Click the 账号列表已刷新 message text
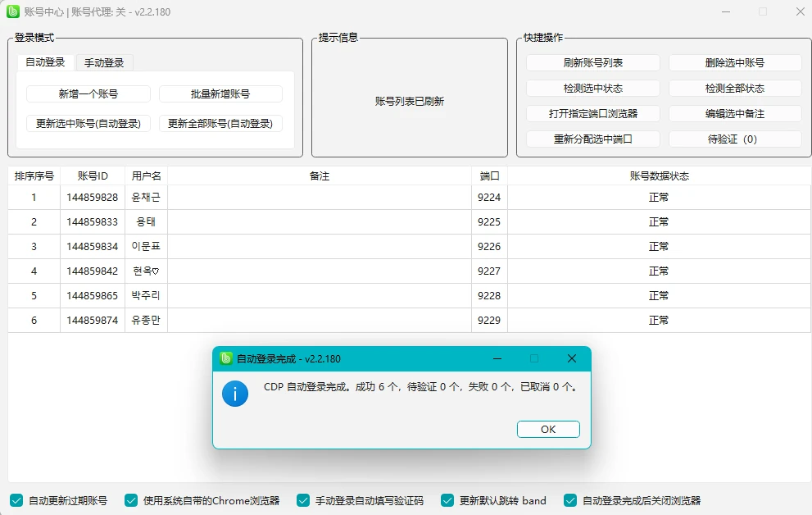This screenshot has height=515, width=812. point(410,102)
